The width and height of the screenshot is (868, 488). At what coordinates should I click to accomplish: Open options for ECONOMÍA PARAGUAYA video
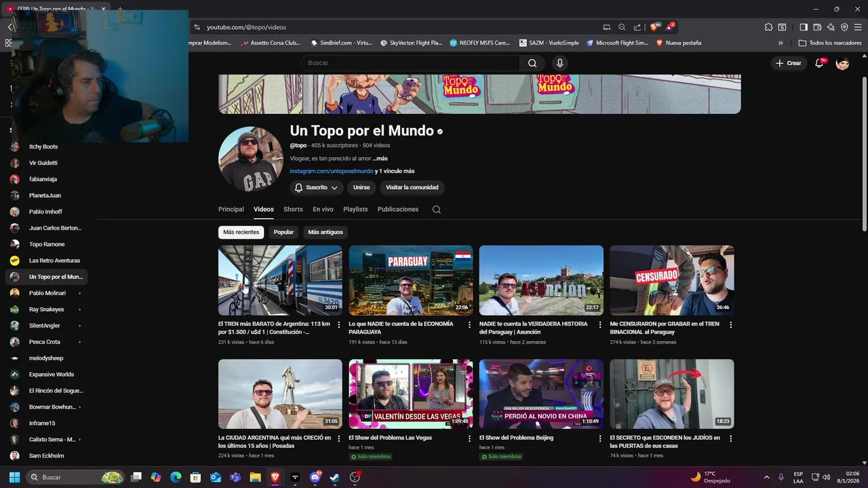469,325
